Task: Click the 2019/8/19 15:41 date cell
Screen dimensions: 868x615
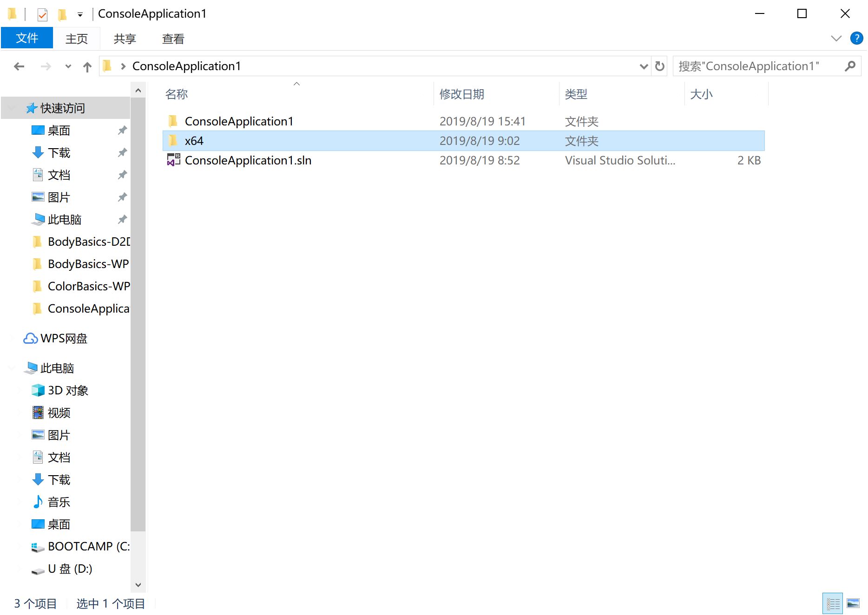Action: tap(482, 121)
